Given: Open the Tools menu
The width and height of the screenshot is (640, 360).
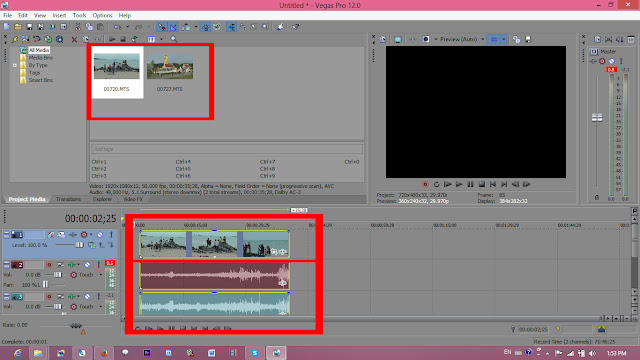Looking at the screenshot, I should tap(79, 16).
